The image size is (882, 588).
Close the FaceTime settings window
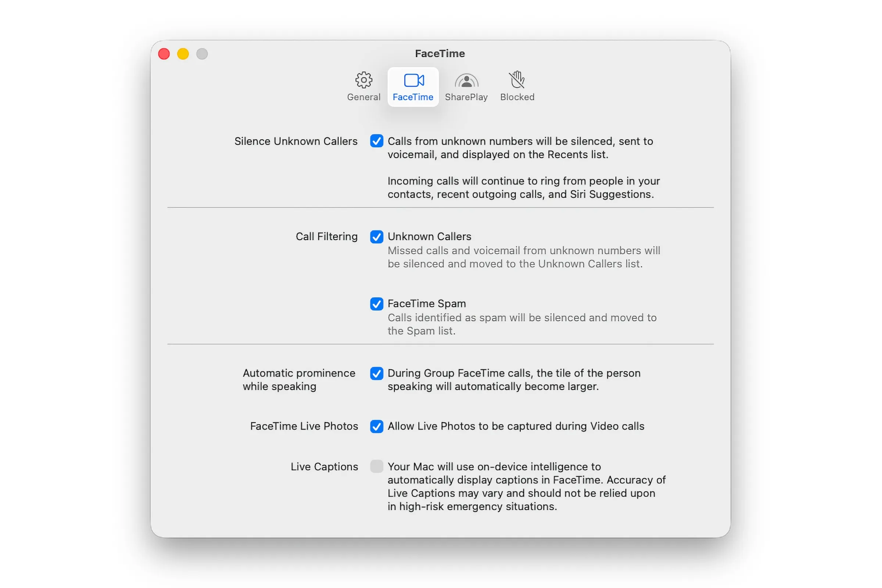point(164,54)
